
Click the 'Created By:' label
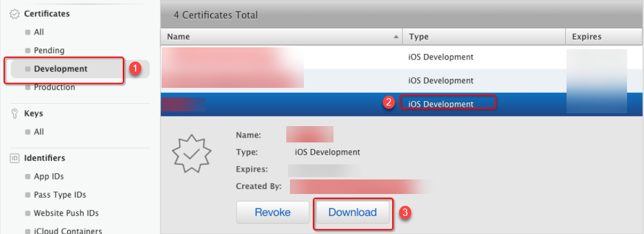[x=259, y=186]
